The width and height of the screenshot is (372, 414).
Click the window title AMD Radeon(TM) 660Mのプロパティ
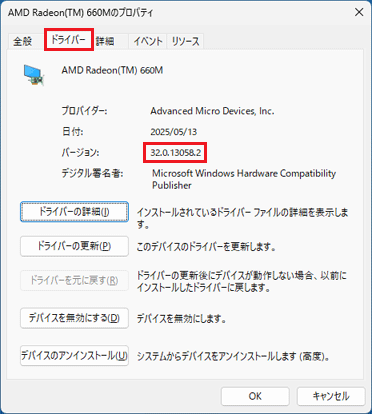[81, 13]
